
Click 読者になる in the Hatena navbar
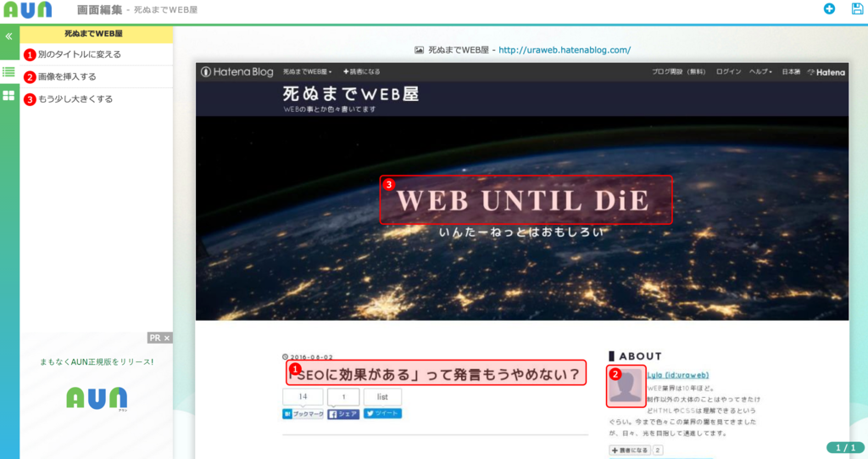click(361, 72)
